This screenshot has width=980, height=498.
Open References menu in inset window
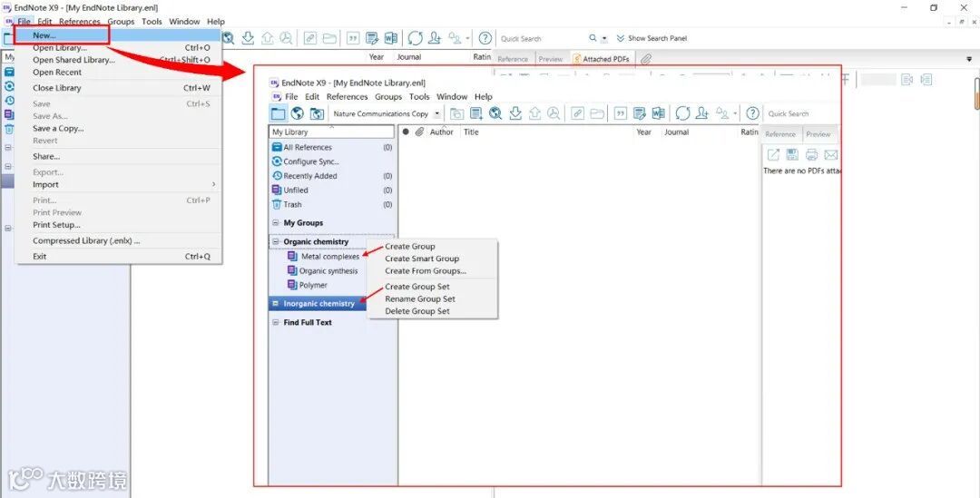[x=347, y=97]
